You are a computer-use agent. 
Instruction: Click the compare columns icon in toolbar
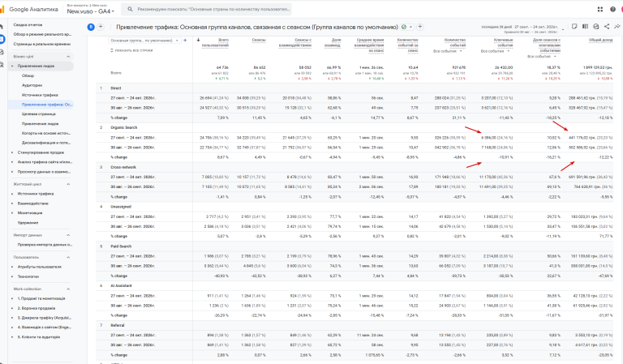click(585, 27)
